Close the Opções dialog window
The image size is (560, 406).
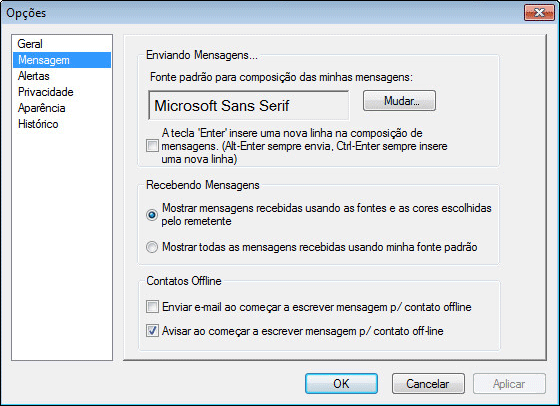click(x=539, y=13)
